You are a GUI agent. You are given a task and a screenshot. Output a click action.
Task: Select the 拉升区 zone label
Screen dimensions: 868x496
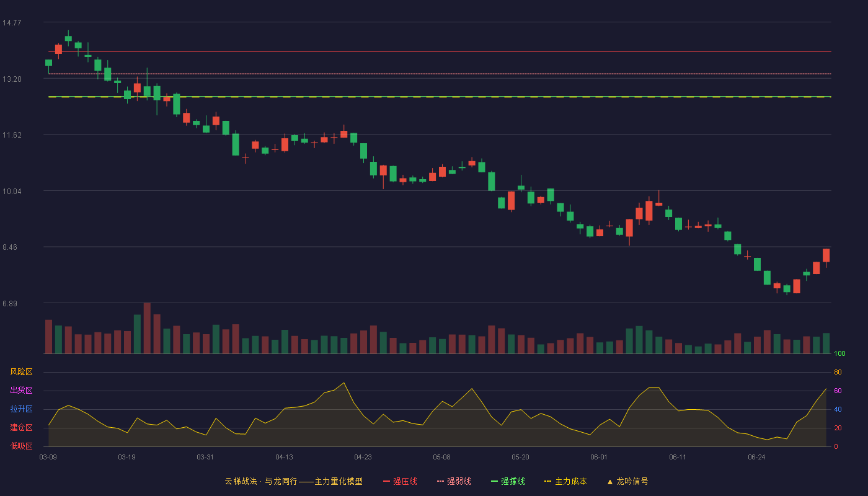pyautogui.click(x=21, y=409)
